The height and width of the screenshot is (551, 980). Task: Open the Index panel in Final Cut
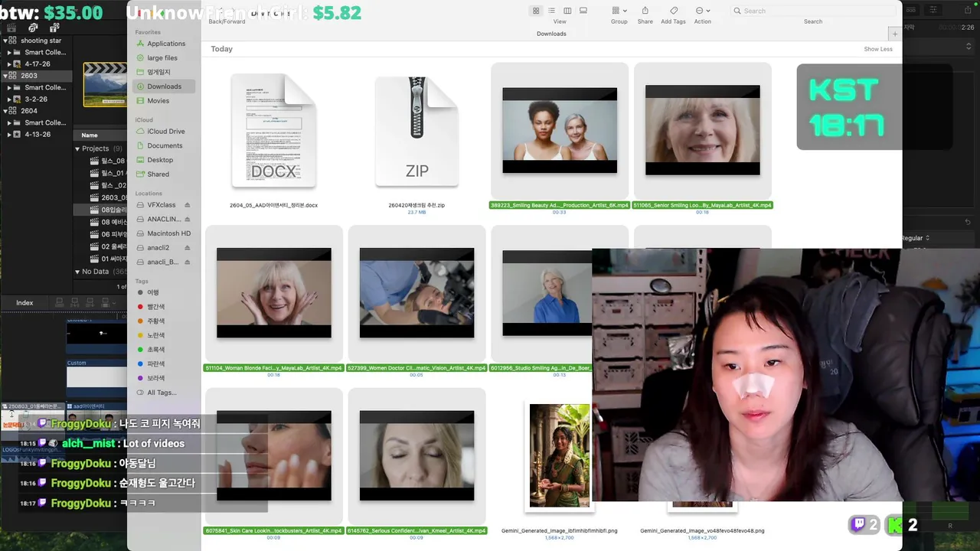(x=24, y=303)
